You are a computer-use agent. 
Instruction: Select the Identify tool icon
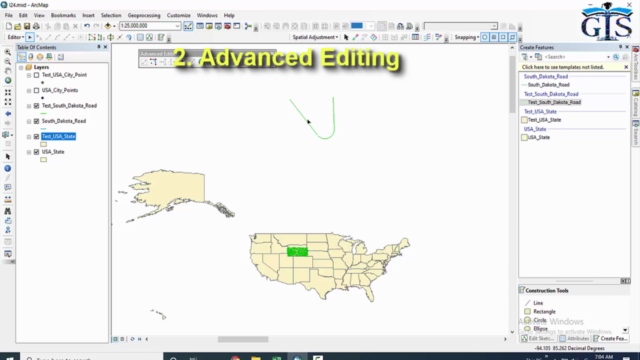8,168
